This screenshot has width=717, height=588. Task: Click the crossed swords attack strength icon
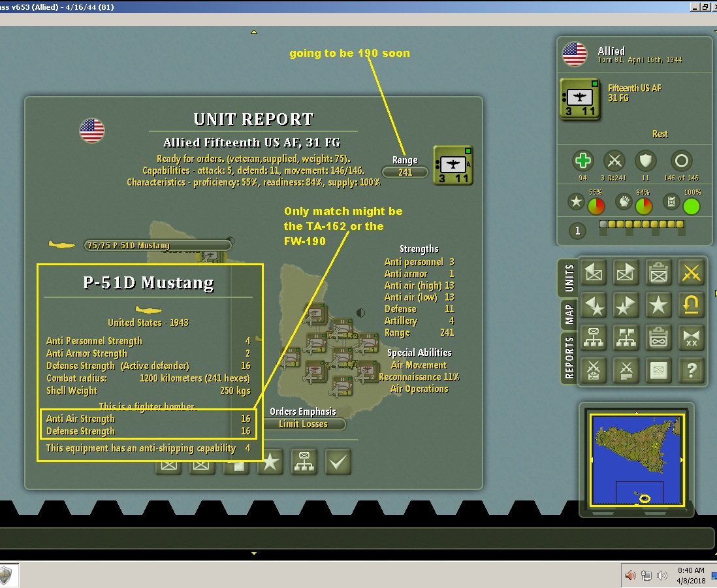614,161
